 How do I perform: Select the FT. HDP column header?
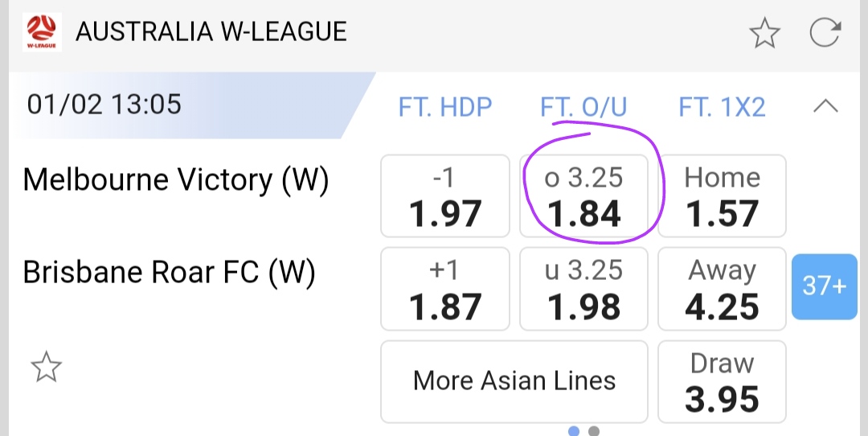point(444,107)
